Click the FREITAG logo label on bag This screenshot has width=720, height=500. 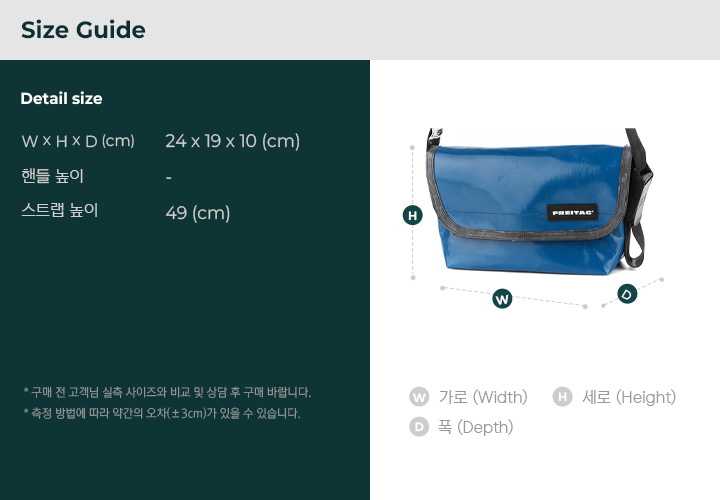572,213
